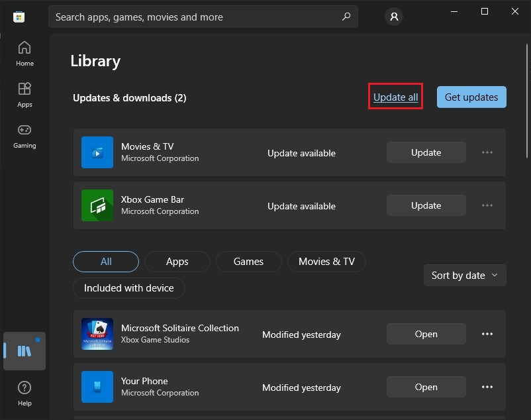Update the Xbox Game Bar app

pyautogui.click(x=426, y=205)
